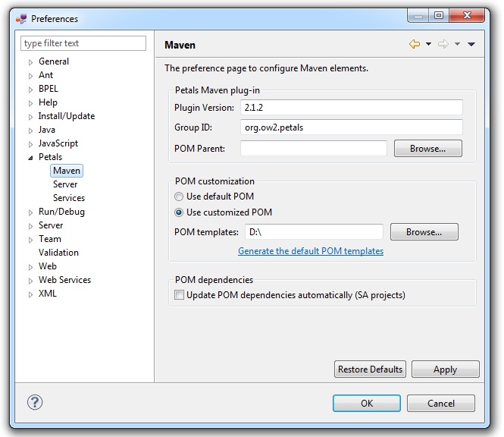Click the forward navigation arrow icon
504x437 pixels.
tap(443, 45)
